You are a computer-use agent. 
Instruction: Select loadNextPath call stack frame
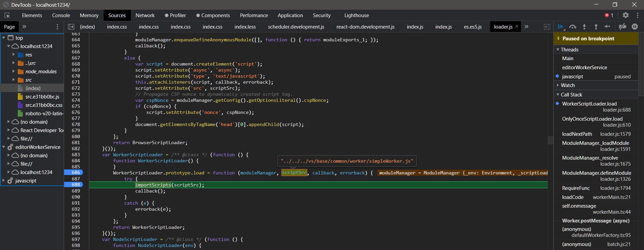point(596,134)
